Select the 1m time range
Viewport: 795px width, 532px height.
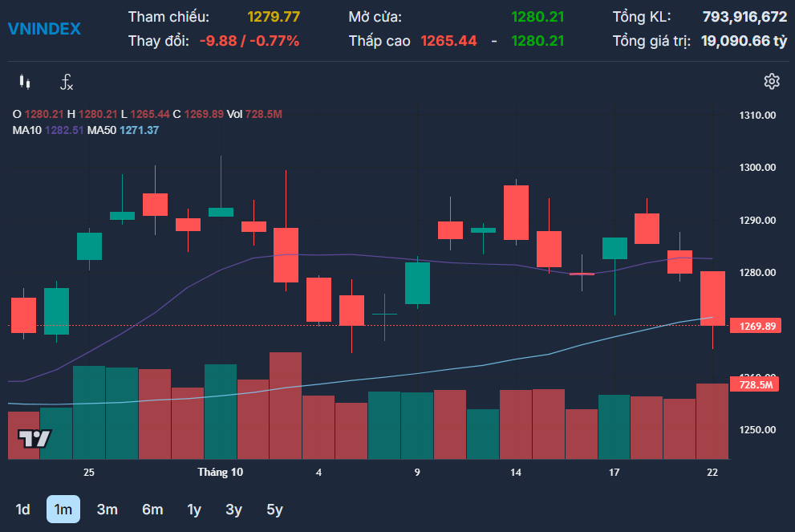pyautogui.click(x=63, y=510)
